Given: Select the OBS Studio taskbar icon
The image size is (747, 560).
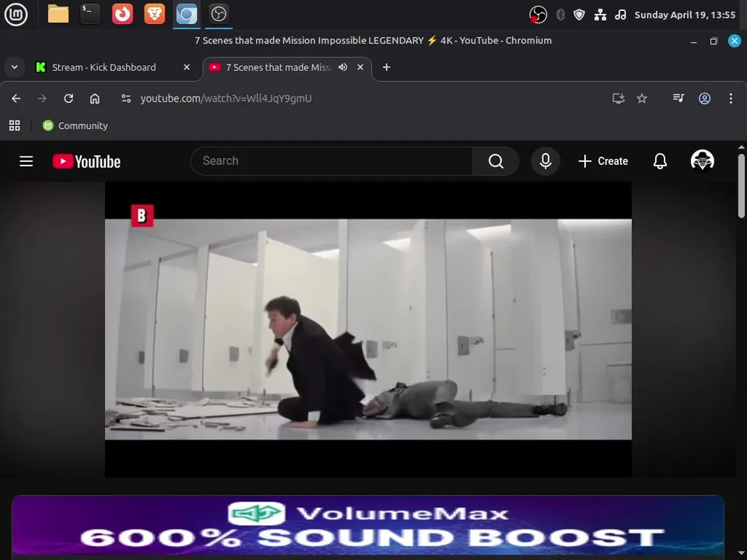Looking at the screenshot, I should pyautogui.click(x=219, y=14).
